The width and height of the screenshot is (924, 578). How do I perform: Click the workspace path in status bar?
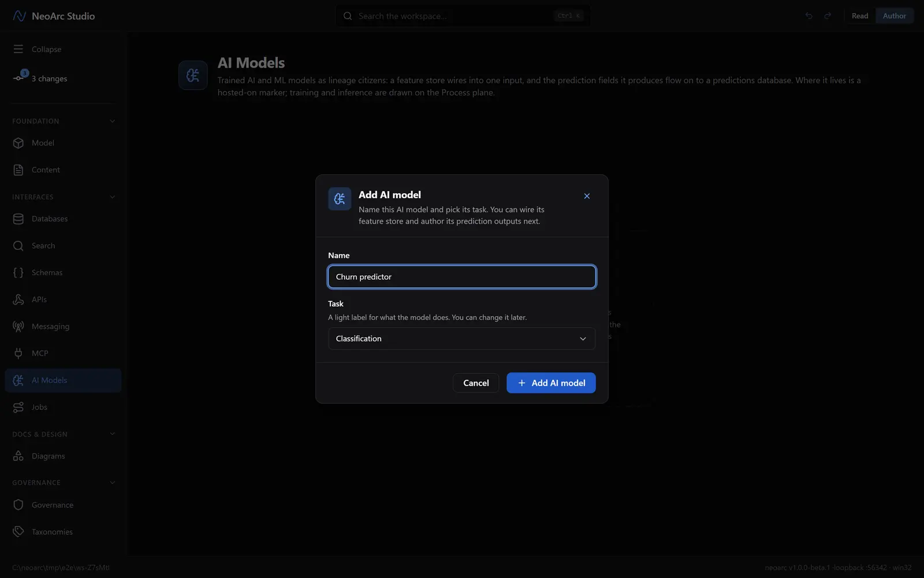coord(61,568)
